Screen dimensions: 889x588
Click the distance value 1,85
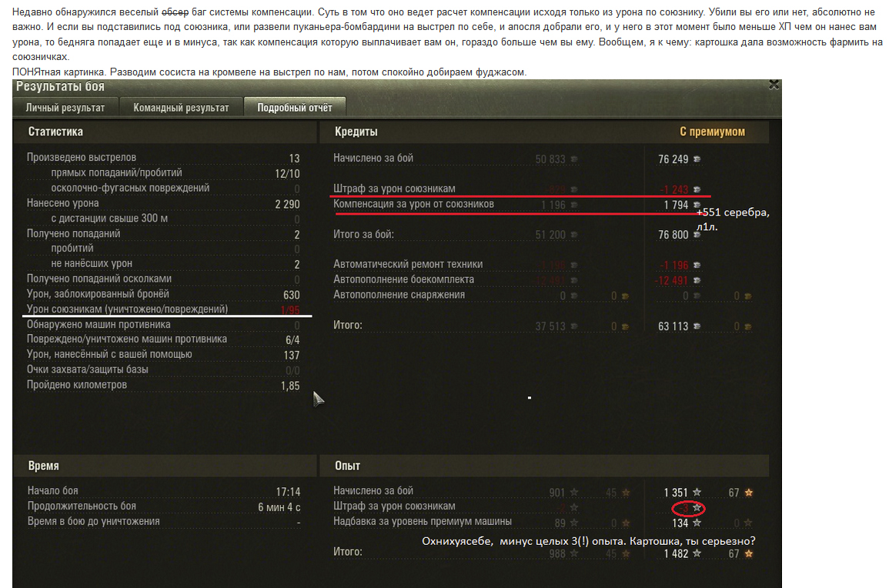click(290, 386)
